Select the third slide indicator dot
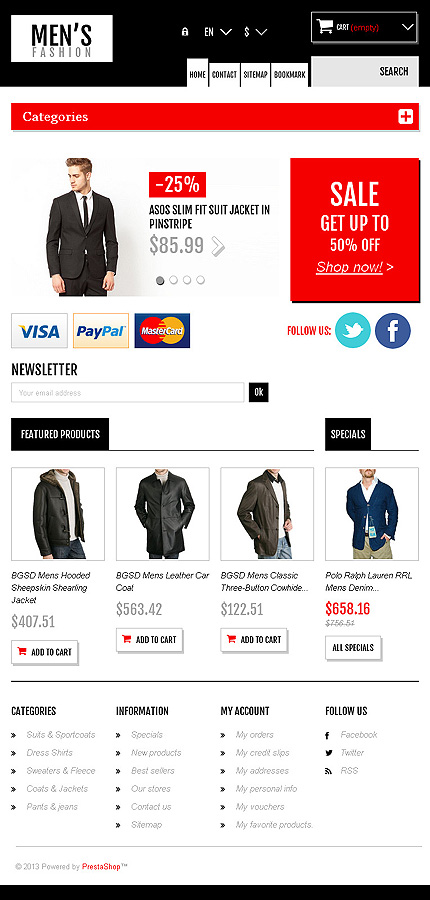This screenshot has height=900, width=430. click(x=187, y=280)
